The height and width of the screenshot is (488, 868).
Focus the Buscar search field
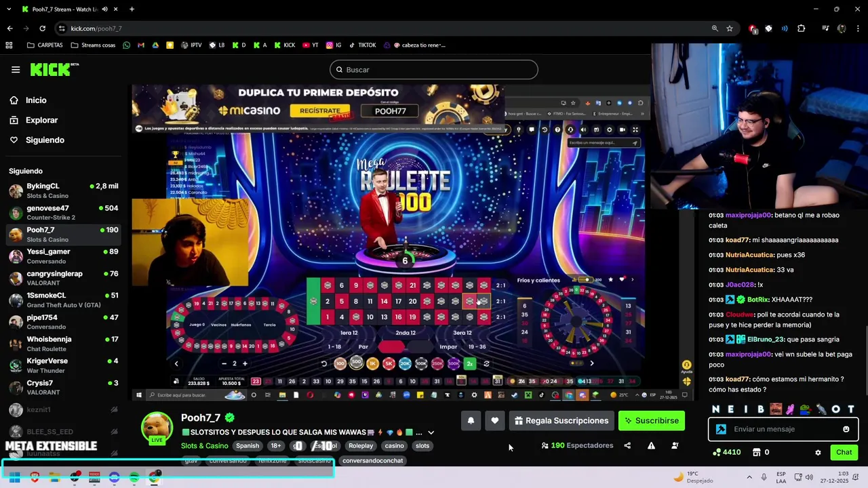[x=434, y=70]
